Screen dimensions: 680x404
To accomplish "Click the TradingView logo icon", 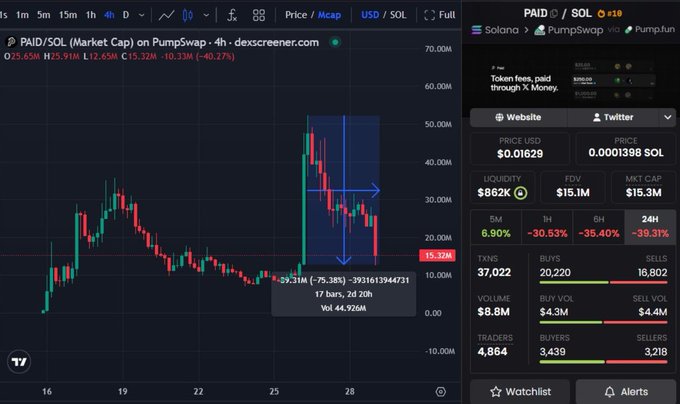I will click(x=19, y=362).
